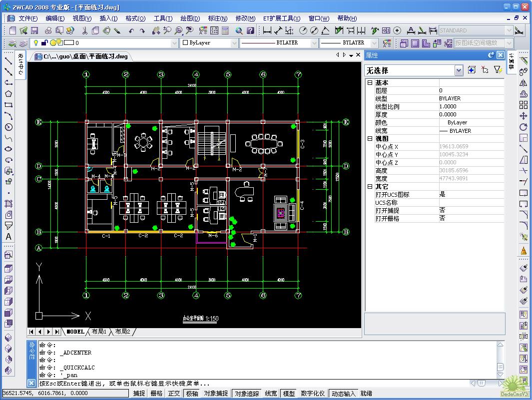Collapse the 基本 properties section
Screen dimensions: 532x400
point(370,83)
